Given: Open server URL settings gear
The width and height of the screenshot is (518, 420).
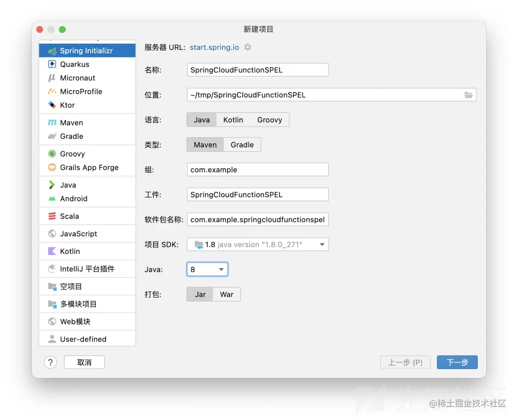Looking at the screenshot, I should [247, 47].
